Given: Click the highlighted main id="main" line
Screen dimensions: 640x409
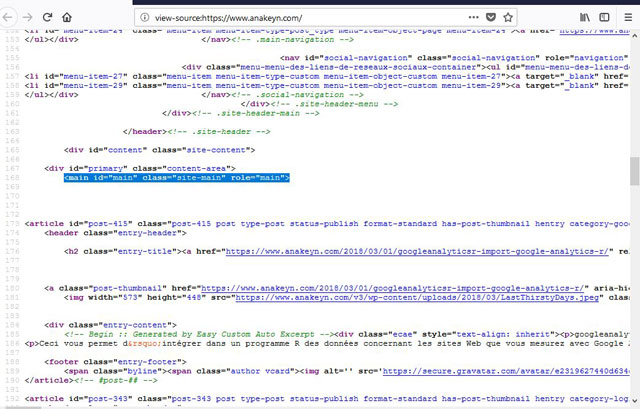Looking at the screenshot, I should click(x=177, y=178).
